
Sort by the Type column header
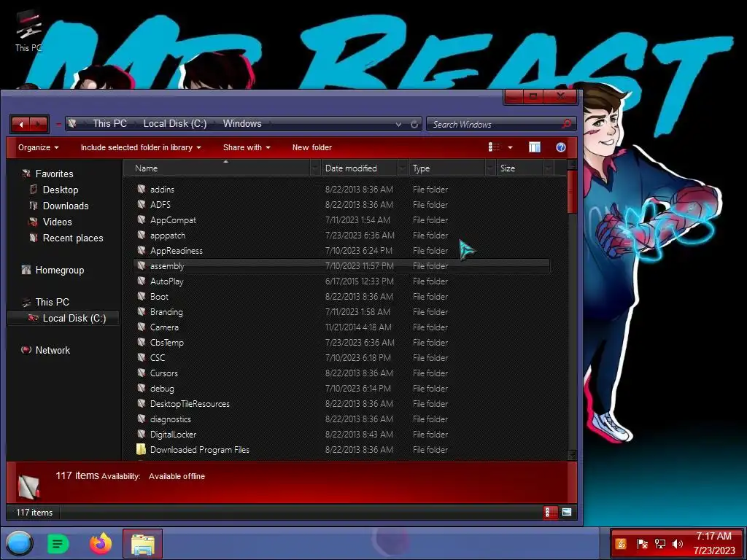pyautogui.click(x=421, y=168)
